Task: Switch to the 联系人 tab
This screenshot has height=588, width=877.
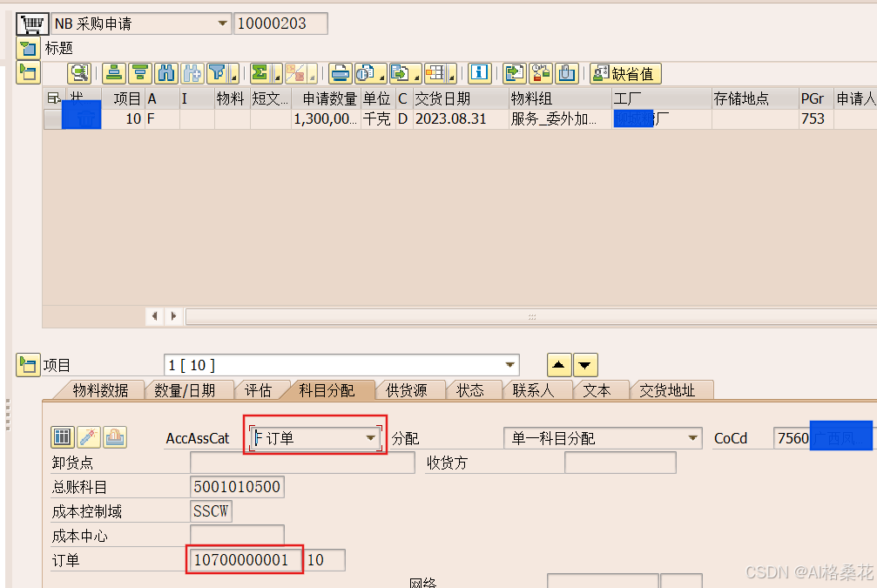Action: (533, 390)
